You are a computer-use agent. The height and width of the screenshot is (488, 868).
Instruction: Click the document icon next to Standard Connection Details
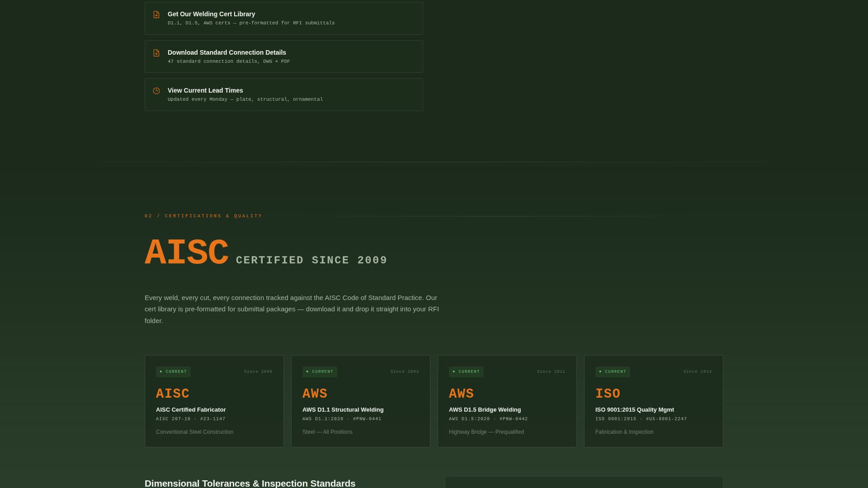pos(157,52)
